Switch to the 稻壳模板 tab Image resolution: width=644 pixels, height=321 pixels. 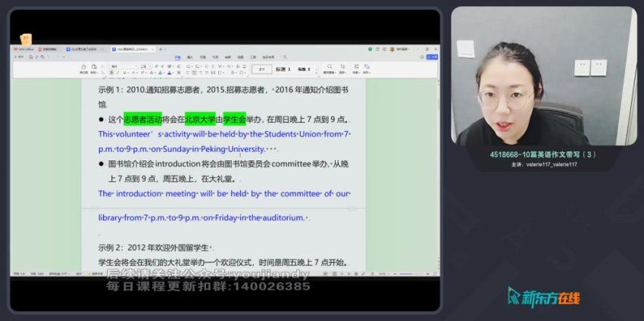[x=48, y=49]
